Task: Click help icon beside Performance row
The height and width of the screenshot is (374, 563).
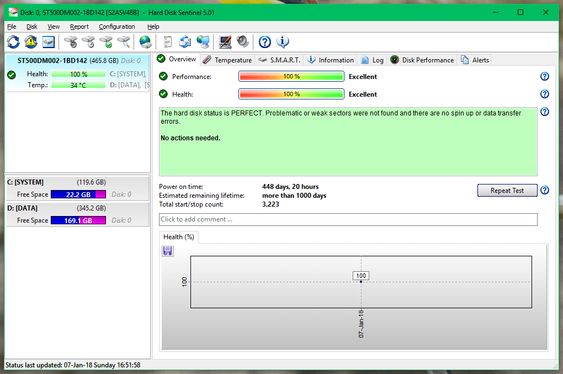Action: coord(545,76)
